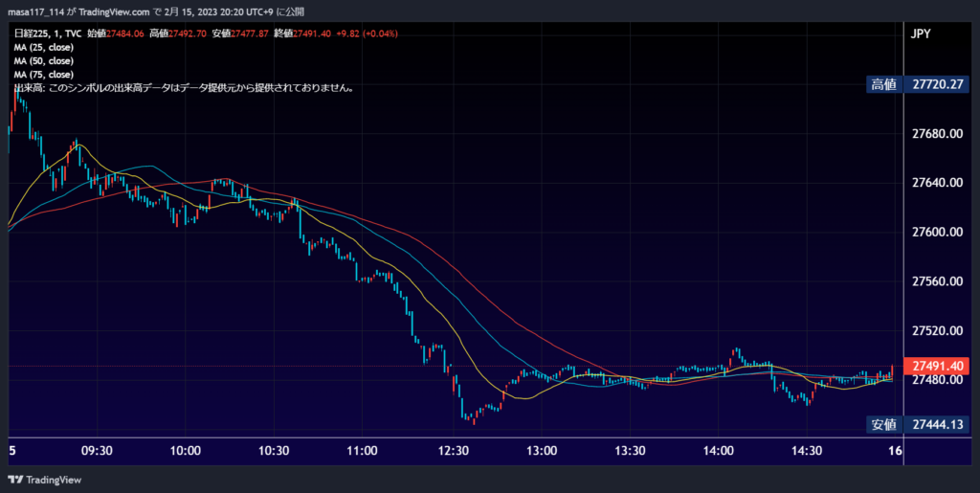Select the MA (75, close) indicator label

pyautogui.click(x=44, y=75)
